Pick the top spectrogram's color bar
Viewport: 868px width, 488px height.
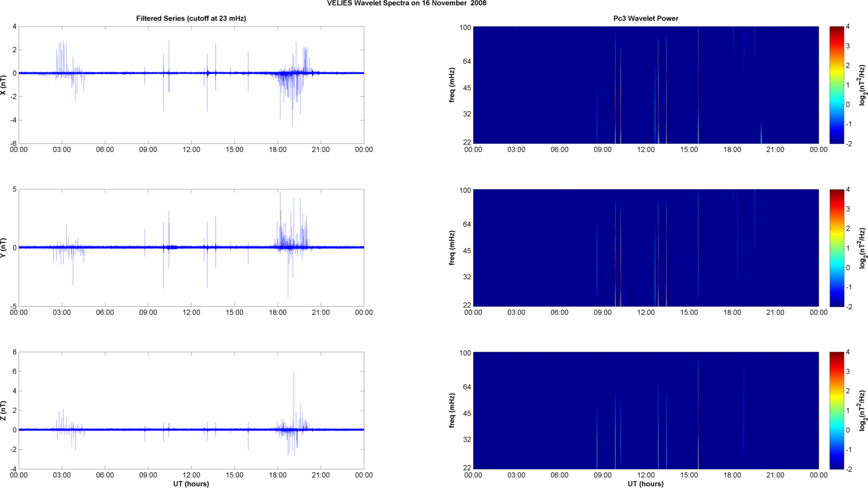[x=836, y=85]
